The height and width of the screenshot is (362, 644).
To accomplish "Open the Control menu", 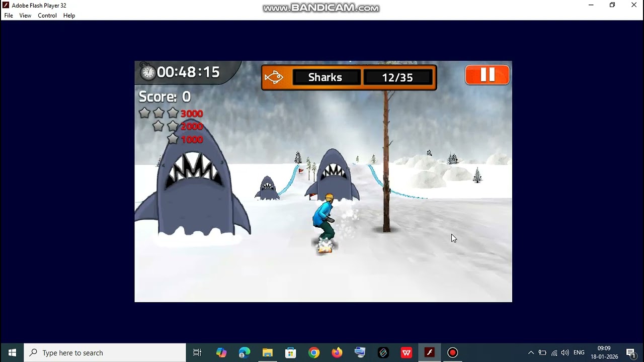I will 47,16.
